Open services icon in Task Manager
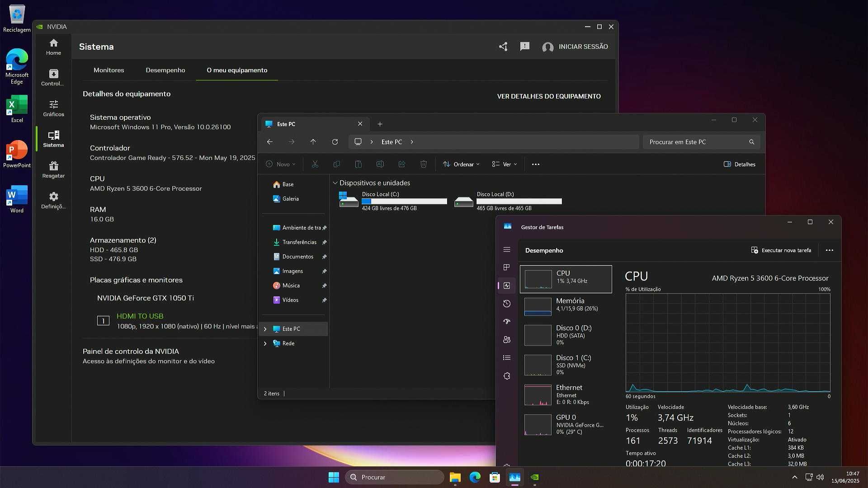Viewport: 868px width, 488px height. coord(507,376)
